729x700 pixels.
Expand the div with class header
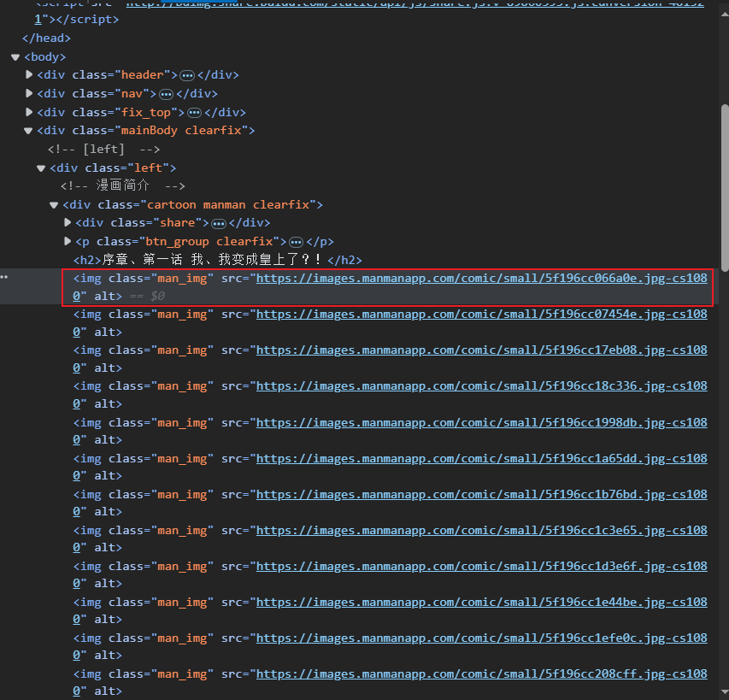click(28, 74)
